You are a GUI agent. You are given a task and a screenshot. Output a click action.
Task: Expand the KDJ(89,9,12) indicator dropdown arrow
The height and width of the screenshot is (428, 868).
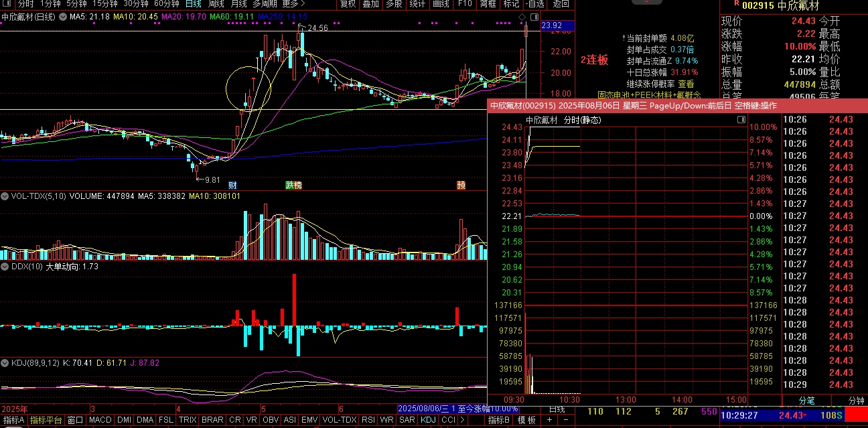point(5,362)
